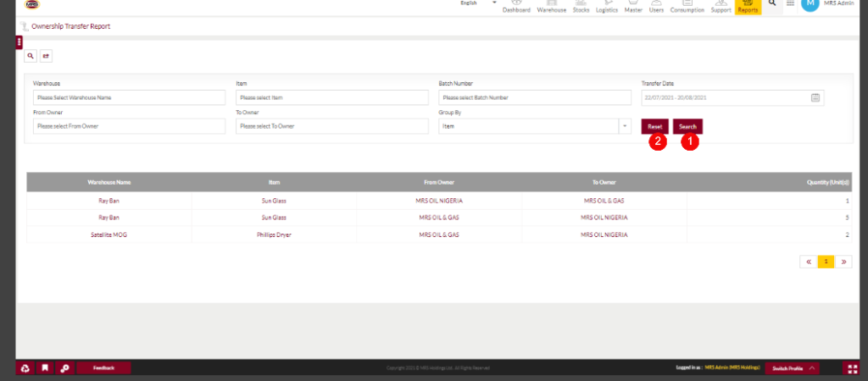Click the From Owner input field
The height and width of the screenshot is (381, 868).
129,126
